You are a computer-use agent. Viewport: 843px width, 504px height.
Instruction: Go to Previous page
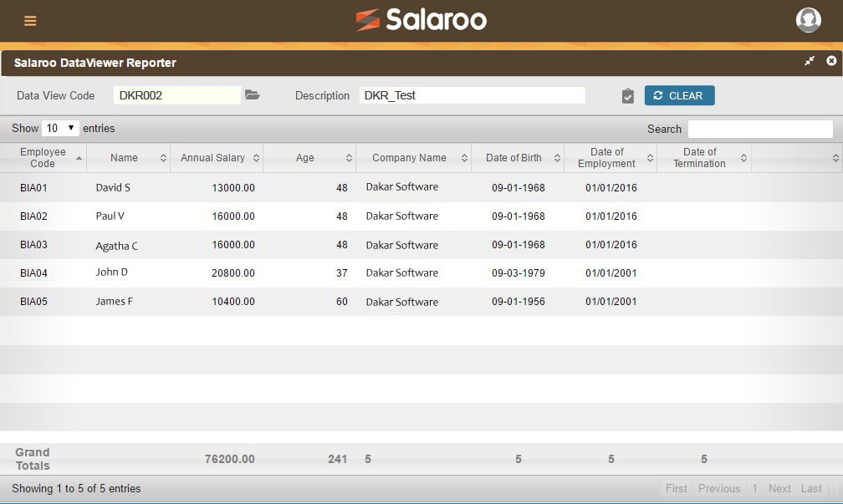point(719,488)
